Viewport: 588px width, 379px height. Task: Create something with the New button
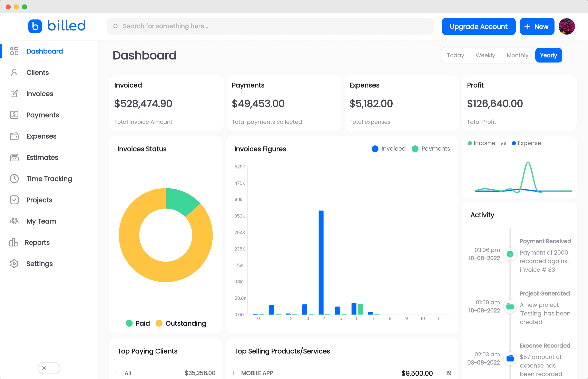[537, 26]
